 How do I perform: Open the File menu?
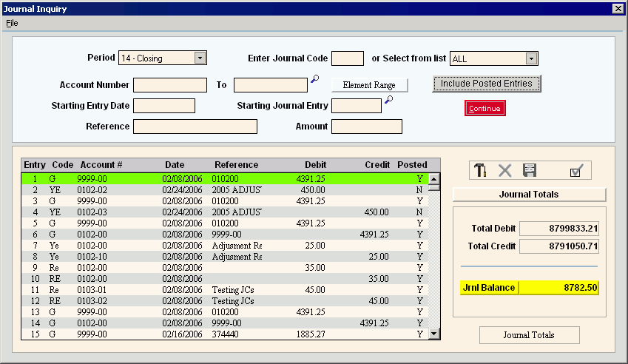pos(12,23)
